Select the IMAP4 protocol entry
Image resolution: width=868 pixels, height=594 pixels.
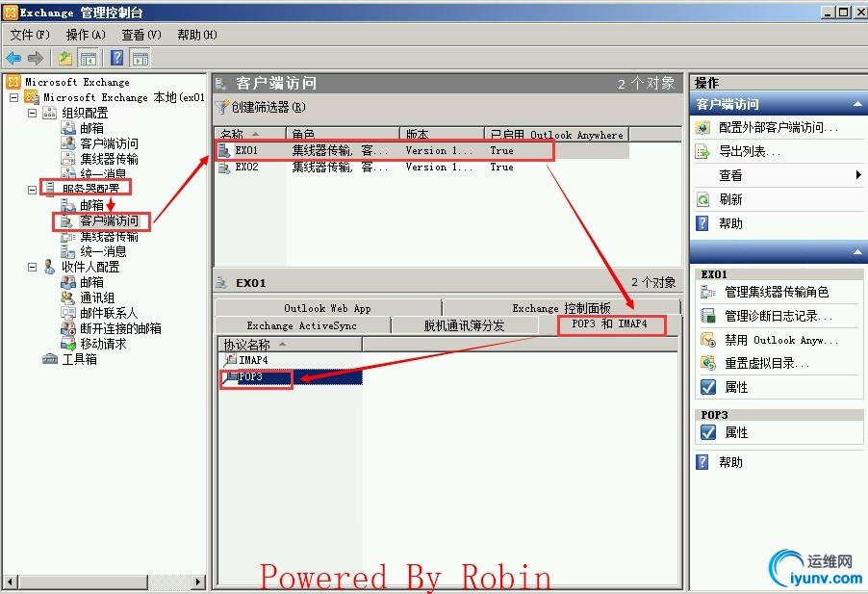(x=253, y=360)
